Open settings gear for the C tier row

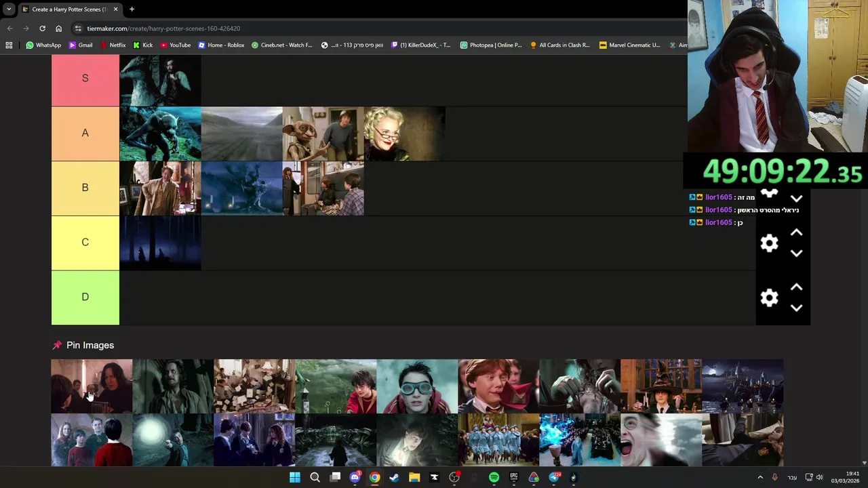pyautogui.click(x=769, y=243)
